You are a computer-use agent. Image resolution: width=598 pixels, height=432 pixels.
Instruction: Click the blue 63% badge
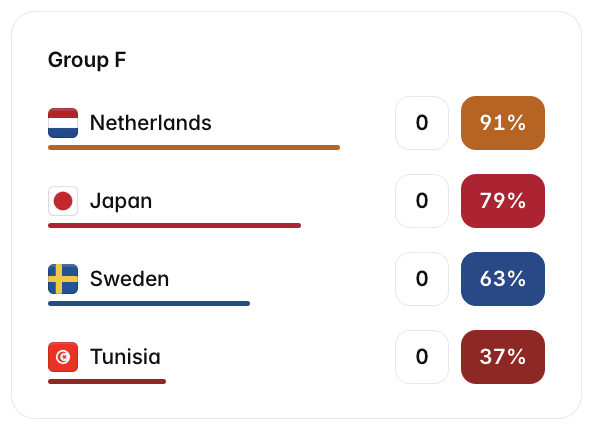503,279
